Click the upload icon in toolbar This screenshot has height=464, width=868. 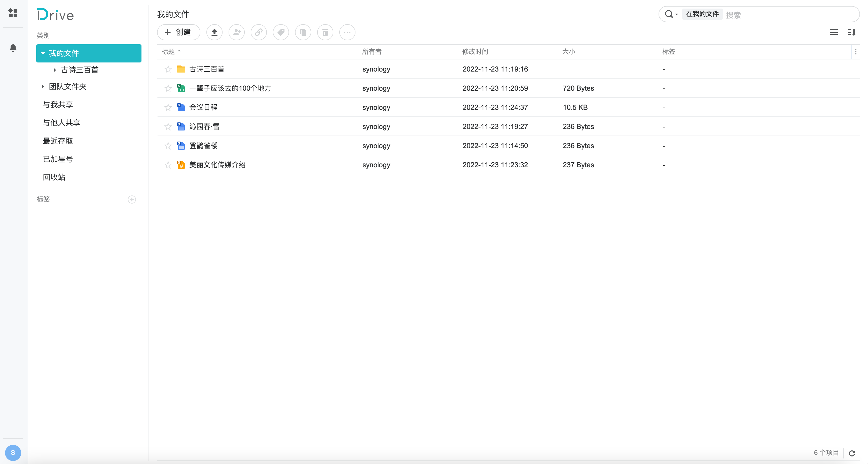pos(214,32)
